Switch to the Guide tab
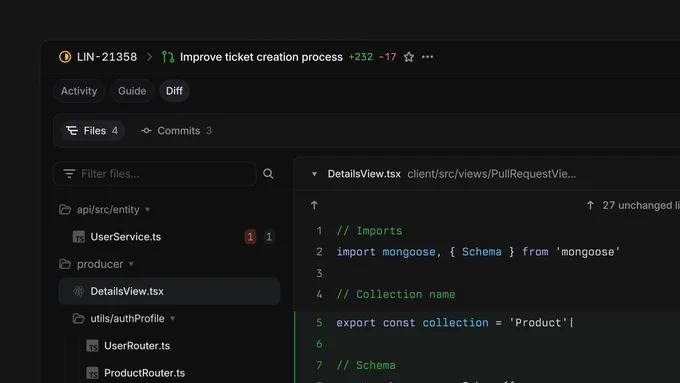The width and height of the screenshot is (680, 383). click(132, 91)
